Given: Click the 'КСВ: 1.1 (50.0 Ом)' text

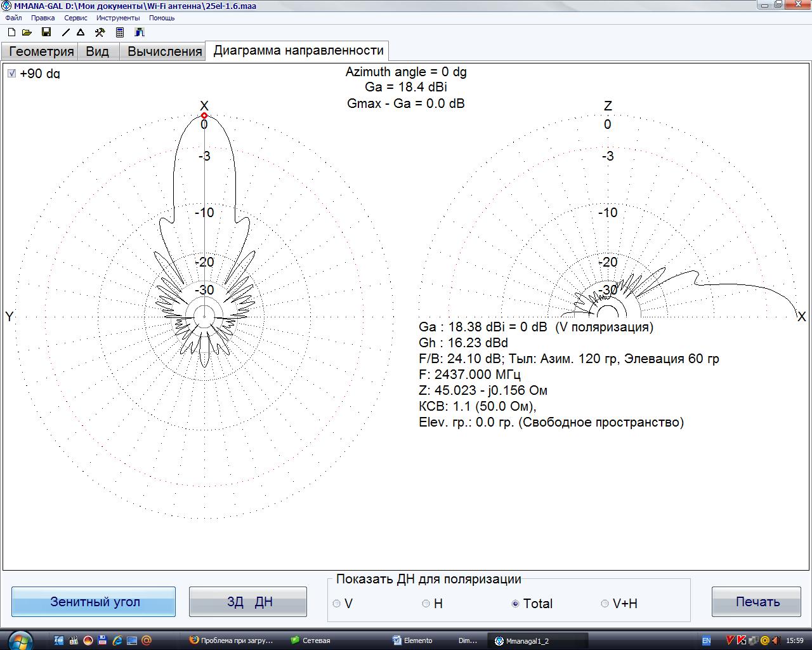Looking at the screenshot, I should [x=478, y=406].
